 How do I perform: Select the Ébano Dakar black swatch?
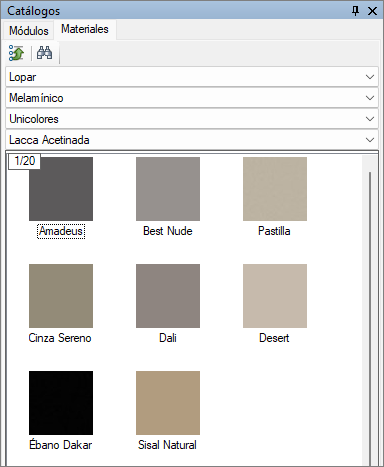[61, 403]
